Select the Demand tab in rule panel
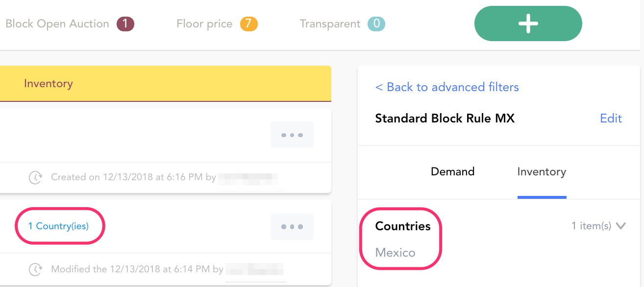Viewport: 644px width, 287px height. point(452,171)
